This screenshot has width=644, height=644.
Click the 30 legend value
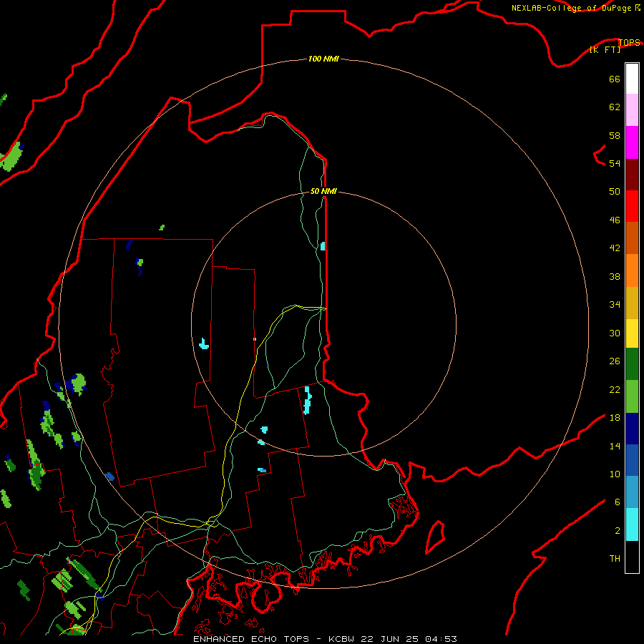615,333
